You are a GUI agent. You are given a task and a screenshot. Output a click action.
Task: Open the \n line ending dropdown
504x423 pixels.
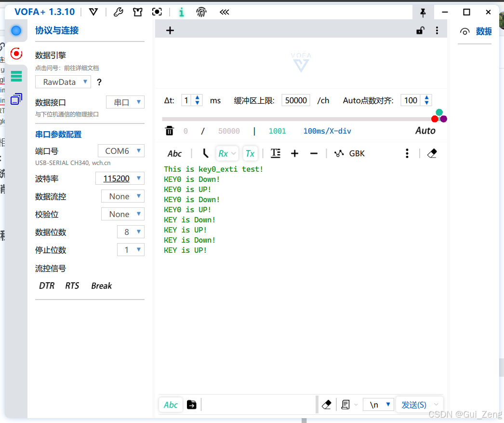click(x=378, y=405)
